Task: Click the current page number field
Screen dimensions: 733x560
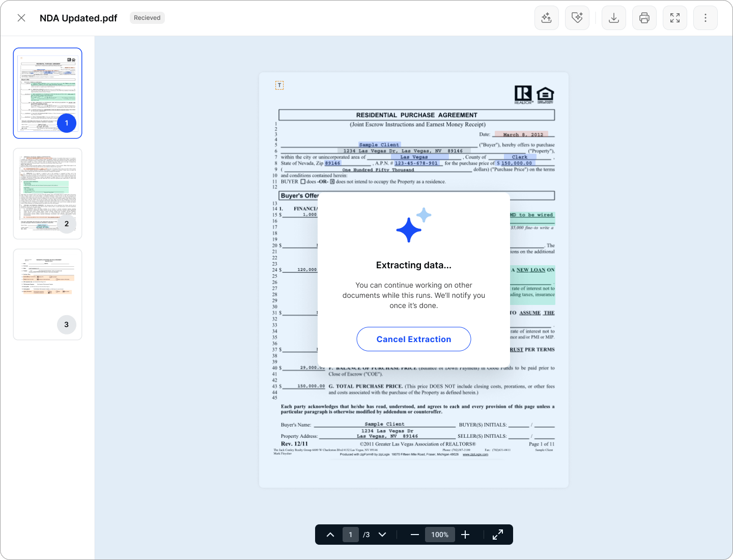Action: tap(350, 535)
